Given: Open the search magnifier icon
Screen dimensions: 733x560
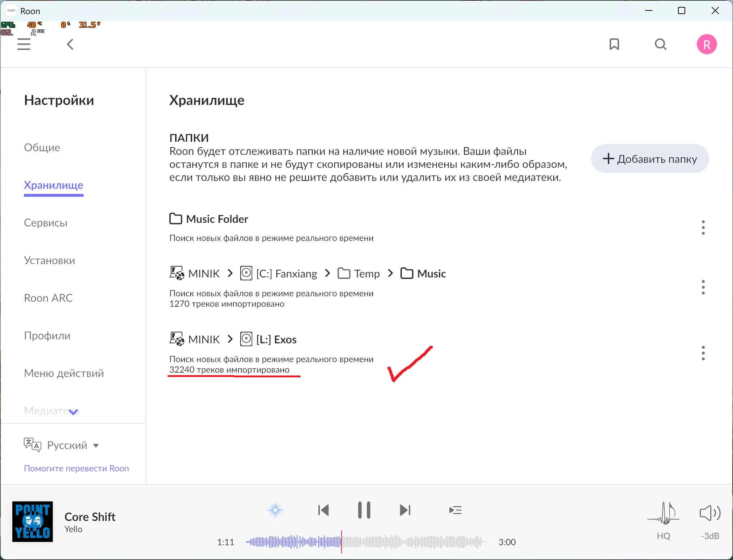Looking at the screenshot, I should click(660, 44).
